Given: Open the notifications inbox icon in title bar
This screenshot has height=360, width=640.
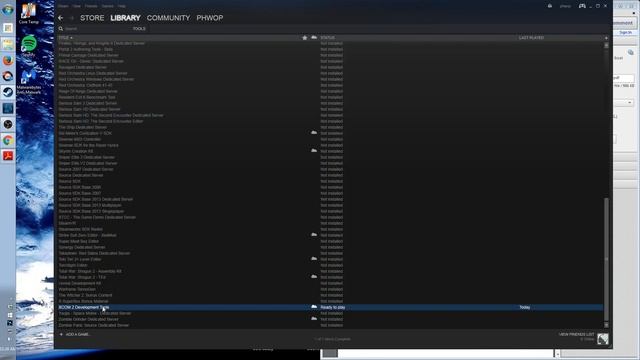Looking at the screenshot, I should (550, 6).
